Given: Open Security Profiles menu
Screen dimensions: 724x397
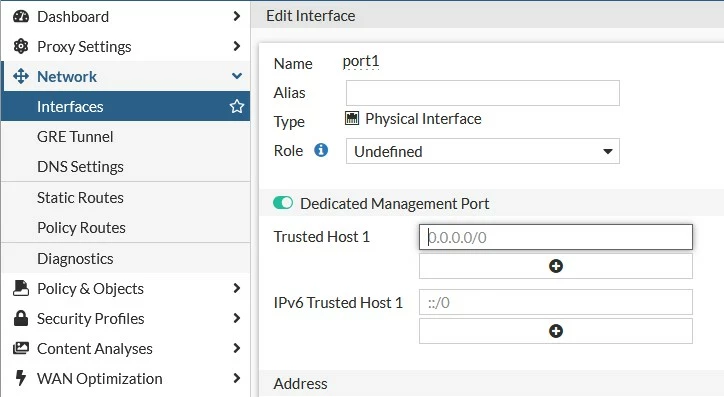Looking at the screenshot, I should [x=126, y=319].
